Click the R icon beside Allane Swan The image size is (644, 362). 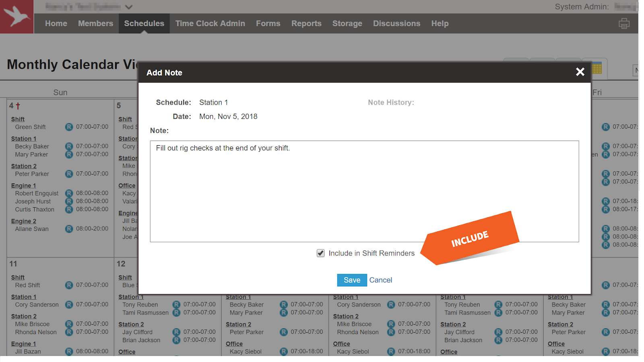[x=69, y=229]
